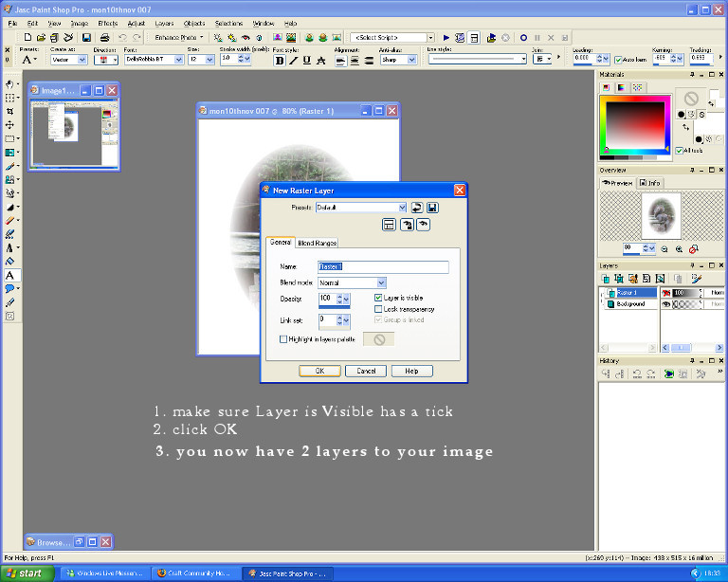Select the Paint Brush tool
728x582 pixels.
[x=9, y=166]
